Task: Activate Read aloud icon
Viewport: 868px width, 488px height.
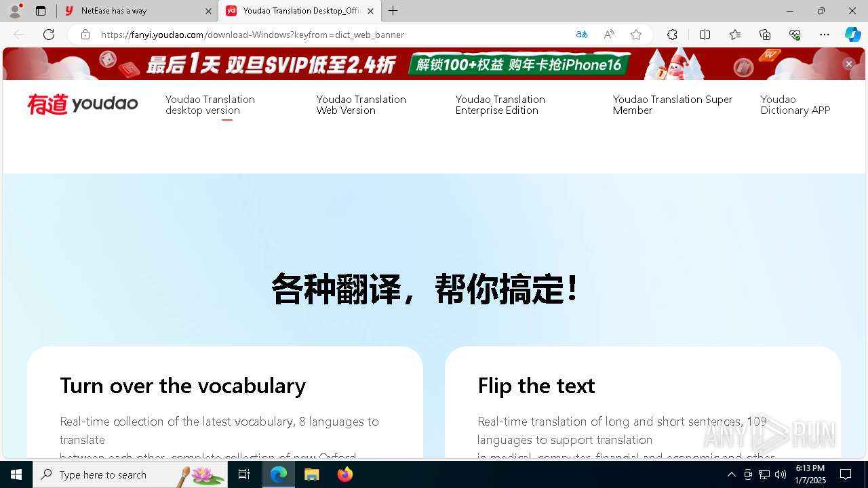Action: tap(609, 35)
